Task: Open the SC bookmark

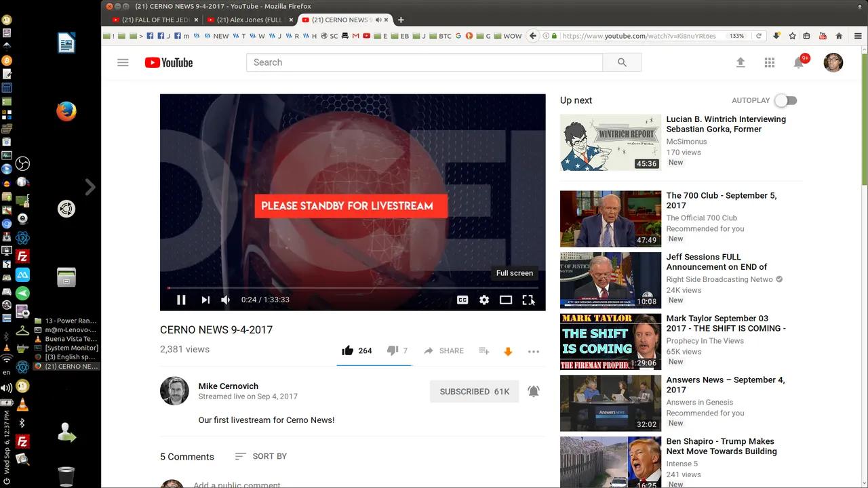Action: 330,36
